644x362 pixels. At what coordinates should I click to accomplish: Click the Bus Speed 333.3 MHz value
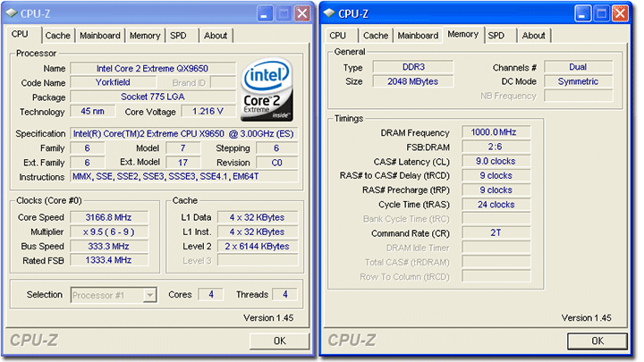109,247
